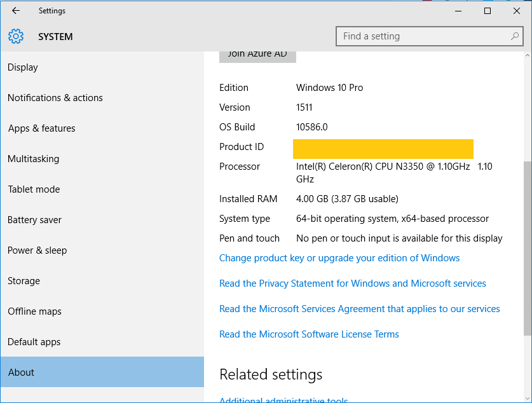
Task: Click Join Azure AD button
Action: click(x=257, y=57)
